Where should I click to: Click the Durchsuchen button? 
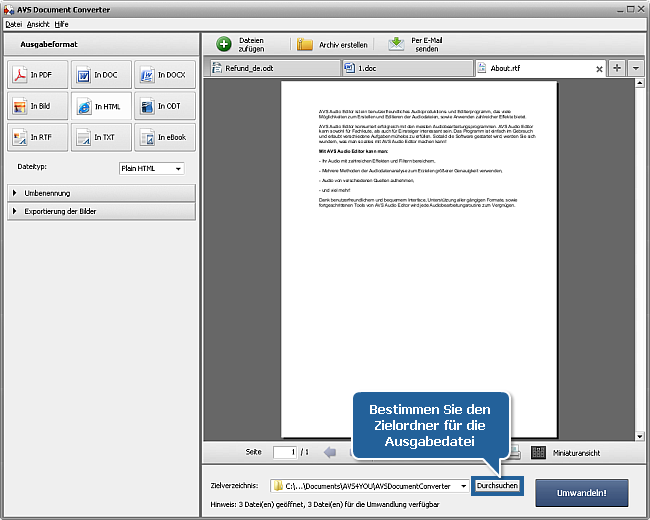click(x=498, y=486)
